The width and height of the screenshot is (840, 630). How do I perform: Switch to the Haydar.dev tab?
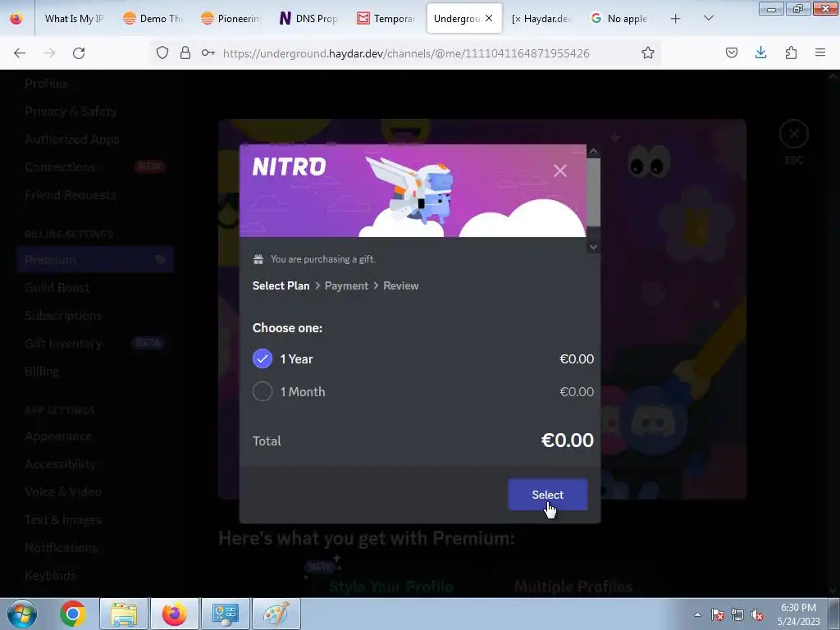(542, 19)
